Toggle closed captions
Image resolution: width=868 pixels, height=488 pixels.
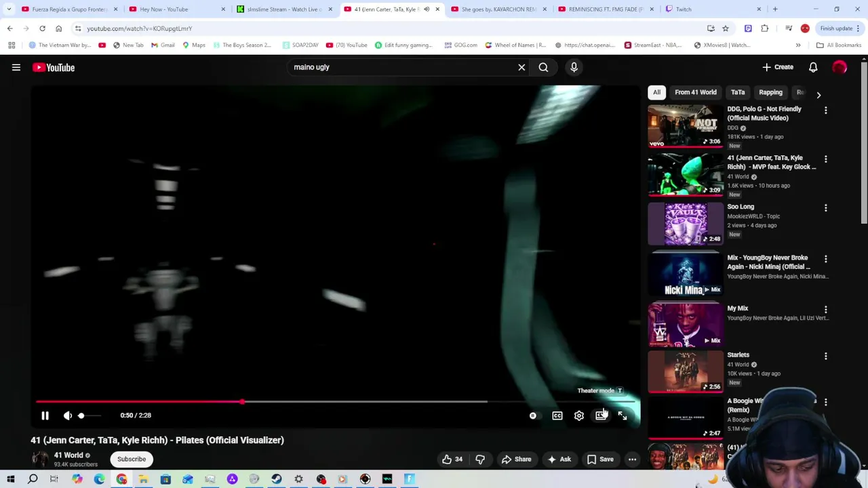[x=557, y=415]
